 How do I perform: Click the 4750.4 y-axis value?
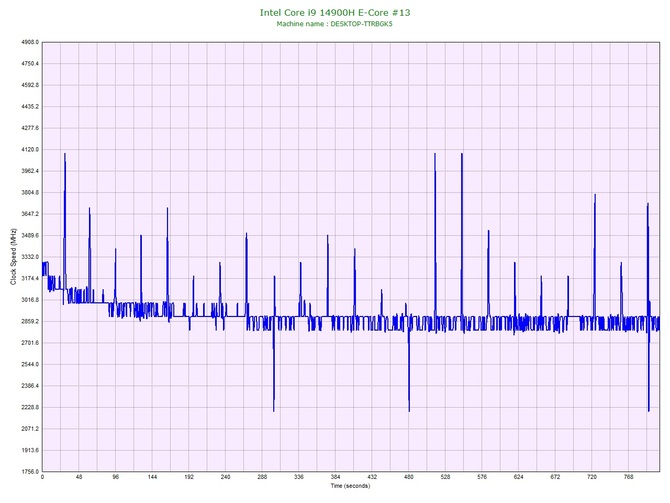30,64
